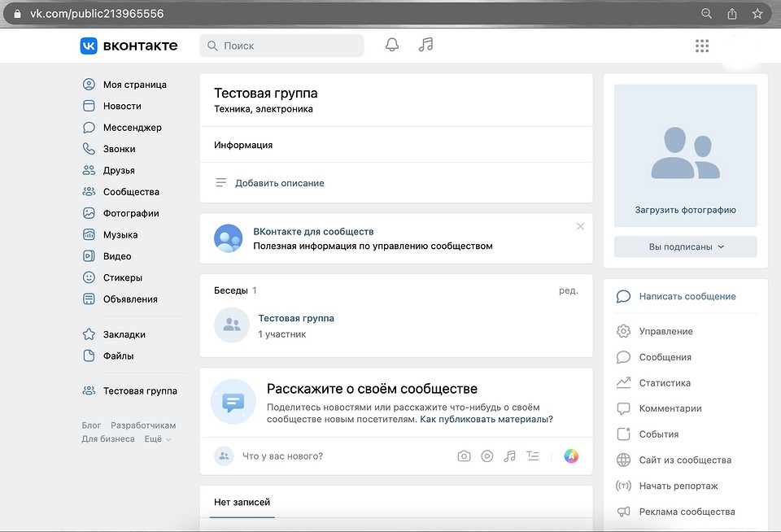Click the 1 участник text
781x532 pixels.
tap(282, 334)
